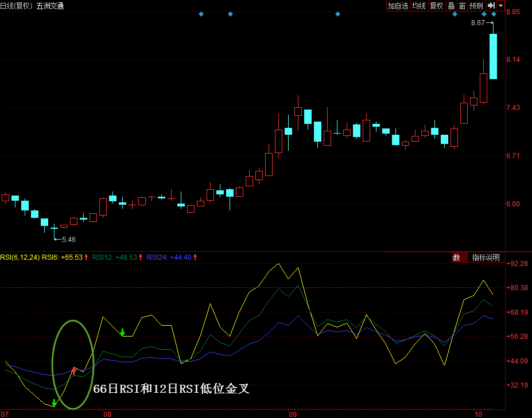The height and width of the screenshot is (418, 532).
Task: Click the 8.67 high price label
Action: pos(477,23)
